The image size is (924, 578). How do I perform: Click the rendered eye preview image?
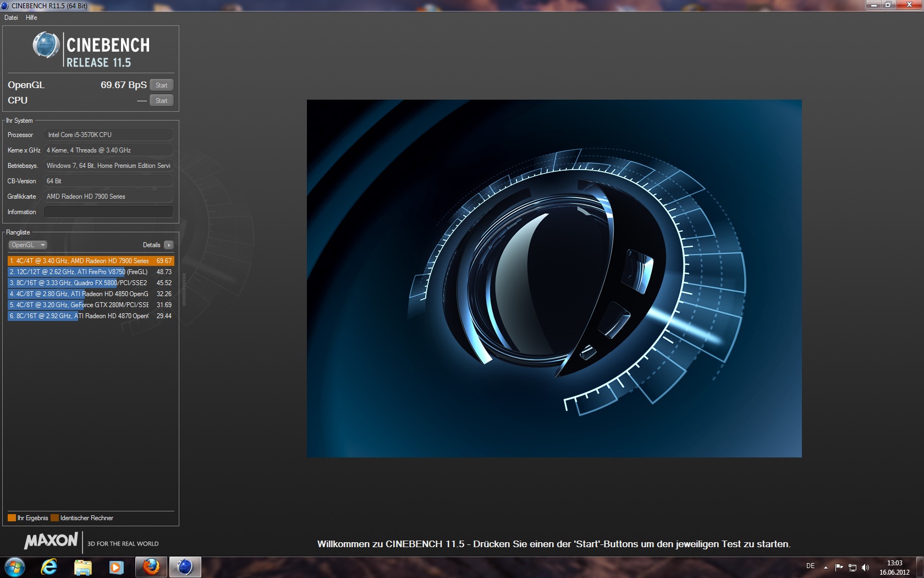click(554, 279)
